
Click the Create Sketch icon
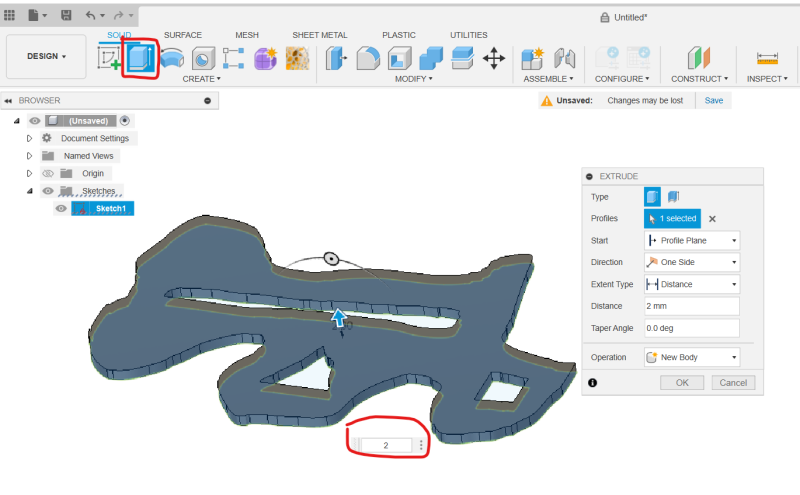point(109,58)
